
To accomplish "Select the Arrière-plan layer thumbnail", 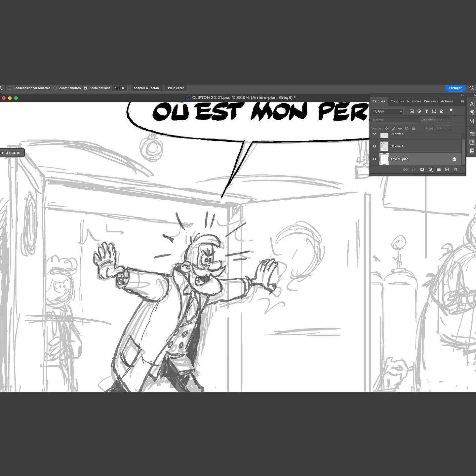I will 384,159.
